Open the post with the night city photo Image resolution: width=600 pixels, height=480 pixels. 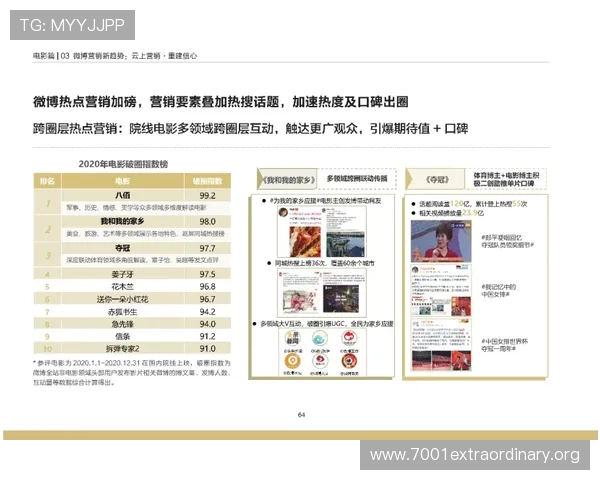342,292
